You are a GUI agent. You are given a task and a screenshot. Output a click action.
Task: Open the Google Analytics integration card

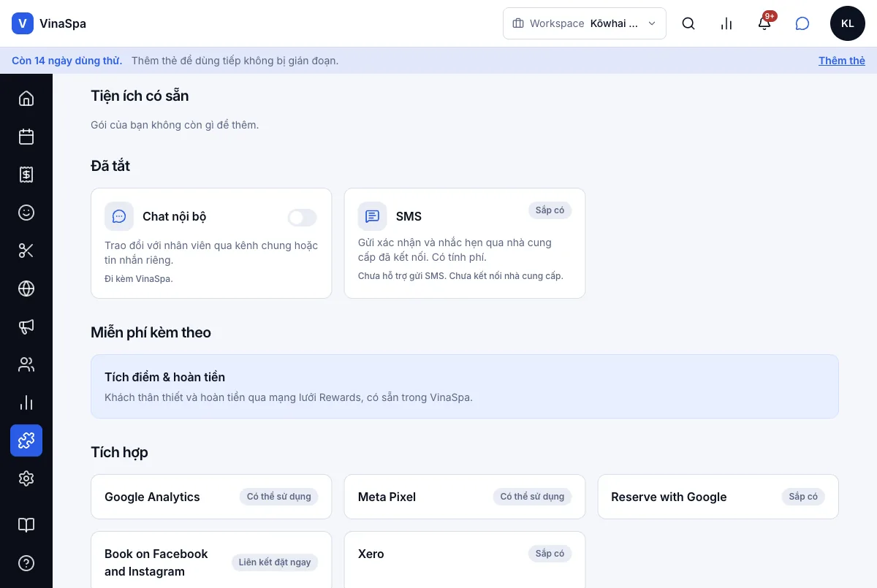pos(211,497)
